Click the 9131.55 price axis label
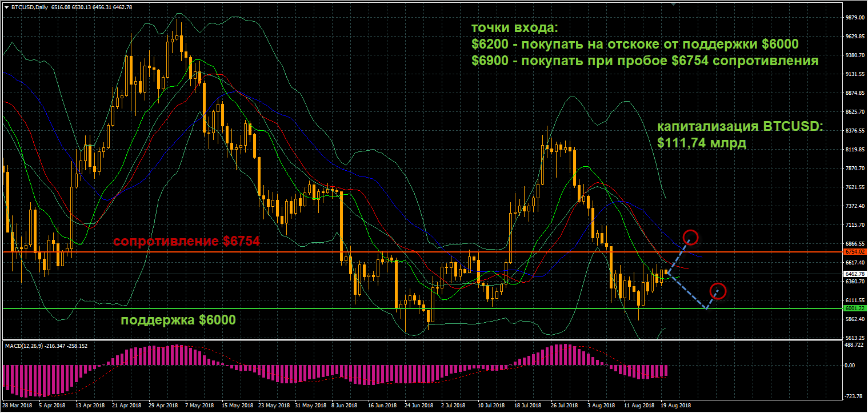The height and width of the screenshot is (413, 868). (x=855, y=74)
